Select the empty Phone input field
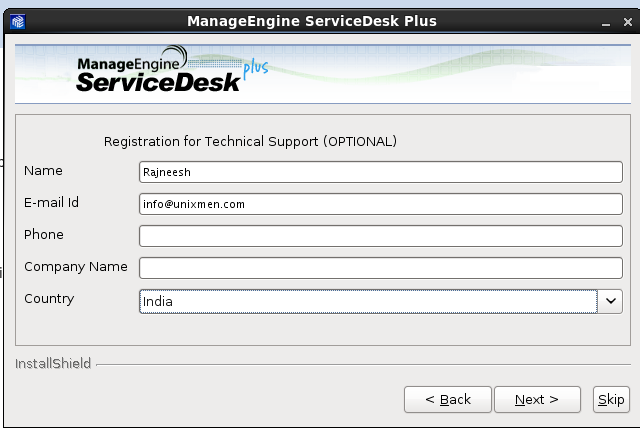This screenshot has height=431, width=640. (380, 235)
